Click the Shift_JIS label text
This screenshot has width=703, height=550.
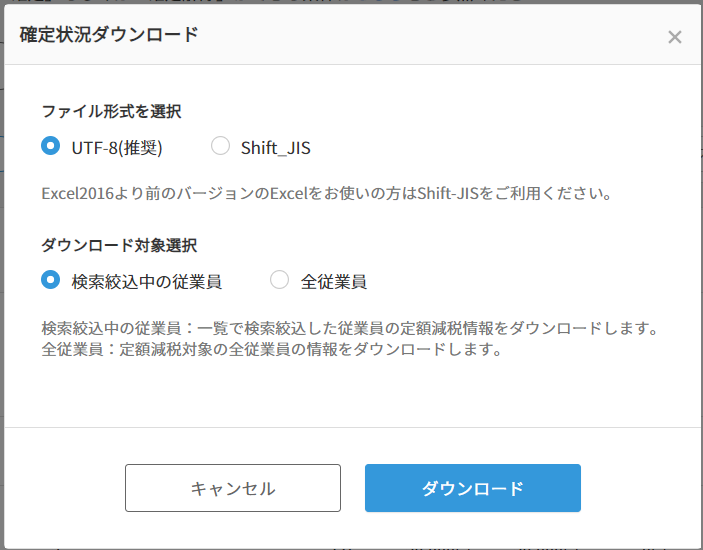coord(275,148)
